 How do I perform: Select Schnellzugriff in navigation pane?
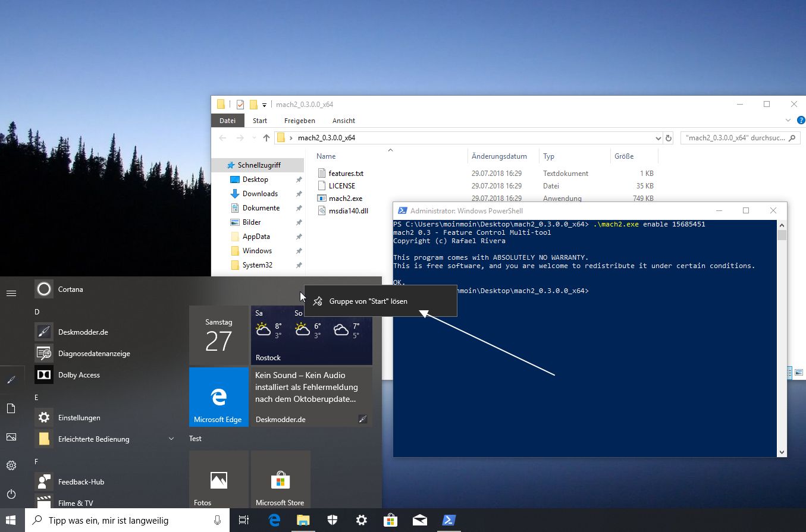[x=259, y=165]
